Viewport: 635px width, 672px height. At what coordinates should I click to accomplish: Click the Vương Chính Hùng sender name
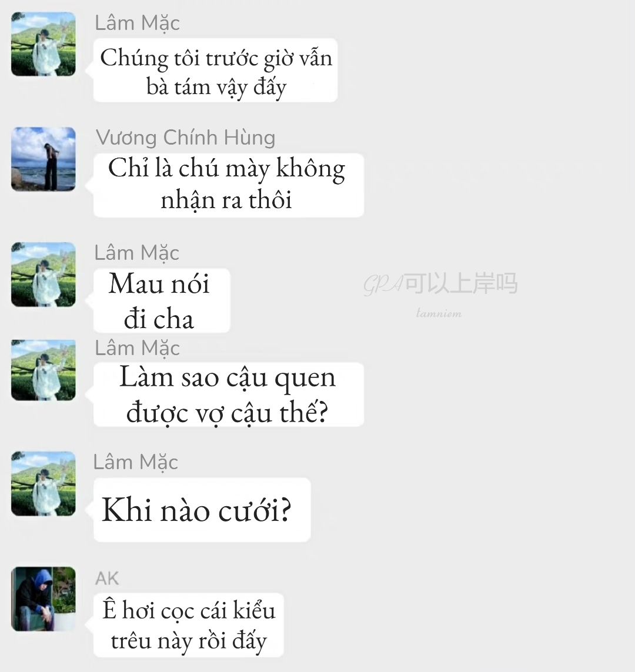click(x=186, y=138)
